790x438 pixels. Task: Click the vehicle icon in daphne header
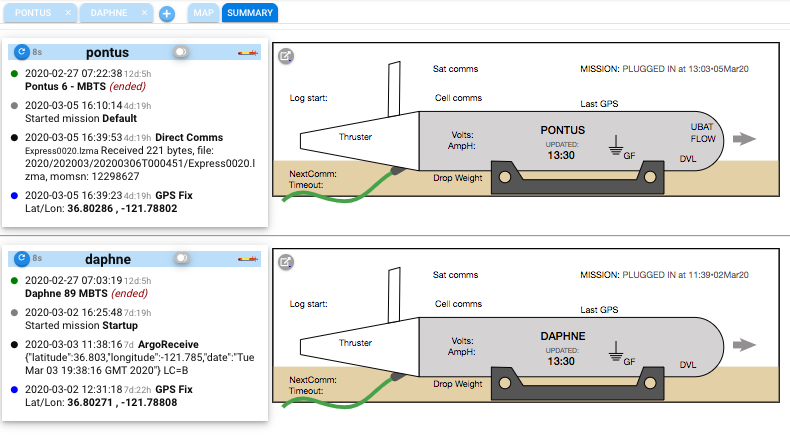[246, 259]
